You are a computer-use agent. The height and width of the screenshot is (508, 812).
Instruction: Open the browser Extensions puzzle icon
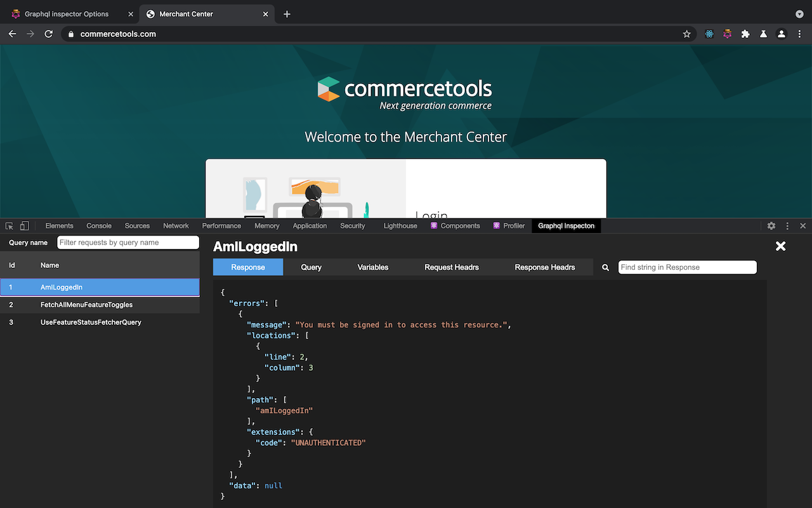pyautogui.click(x=745, y=34)
